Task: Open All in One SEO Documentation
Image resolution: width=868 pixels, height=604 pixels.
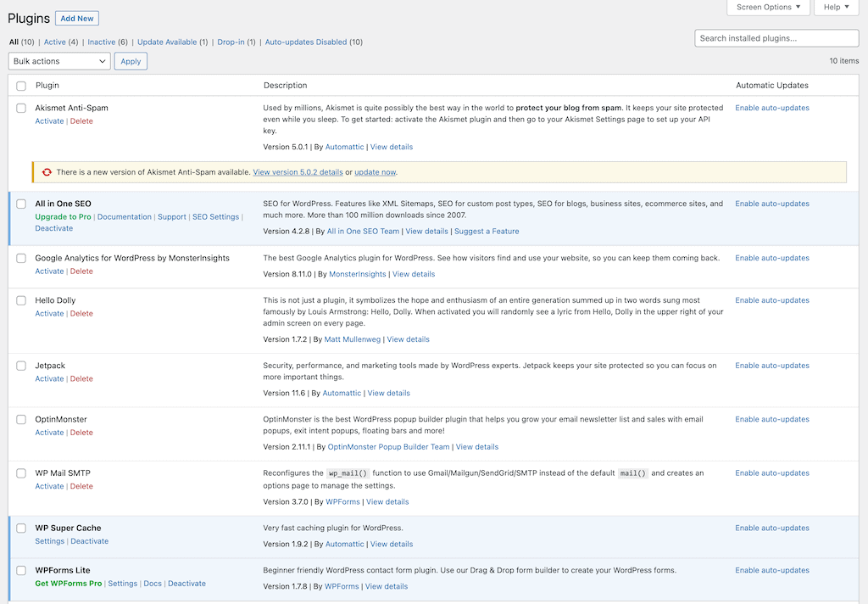Action: (124, 217)
